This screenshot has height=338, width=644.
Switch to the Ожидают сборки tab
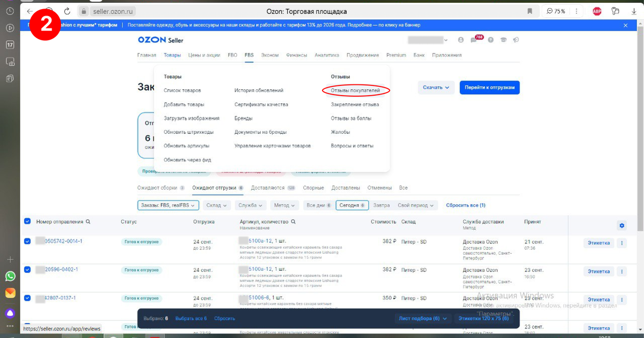pyautogui.click(x=161, y=188)
